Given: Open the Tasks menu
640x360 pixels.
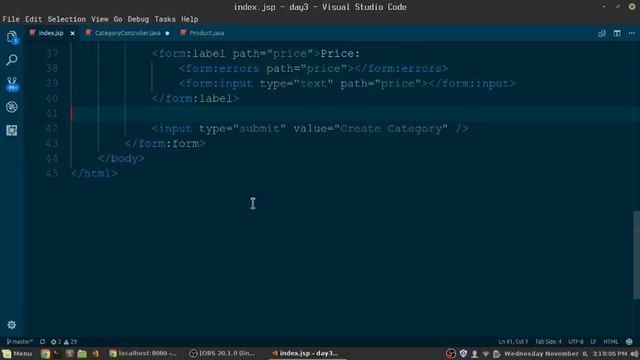Looking at the screenshot, I should pyautogui.click(x=165, y=19).
